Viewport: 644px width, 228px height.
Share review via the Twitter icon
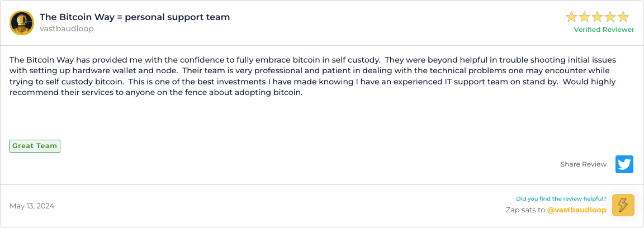click(624, 164)
